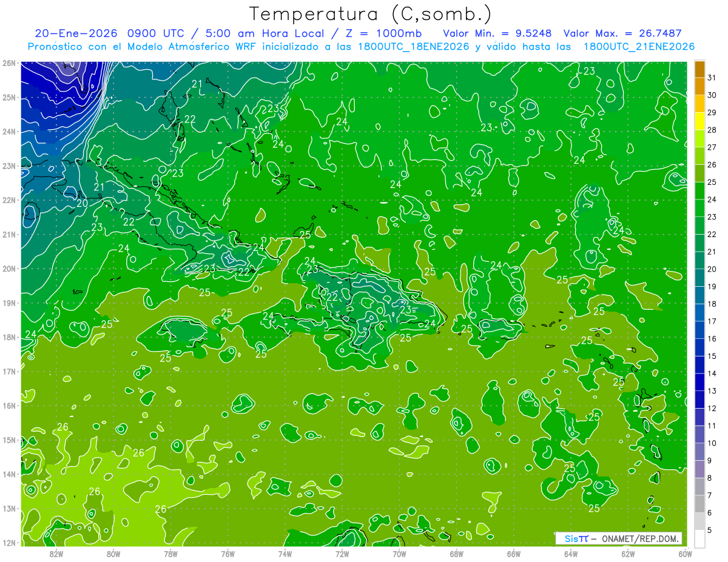Viewport: 728px width, 562px height.
Task: Click the 25N latitude axis label
Action: click(9, 98)
